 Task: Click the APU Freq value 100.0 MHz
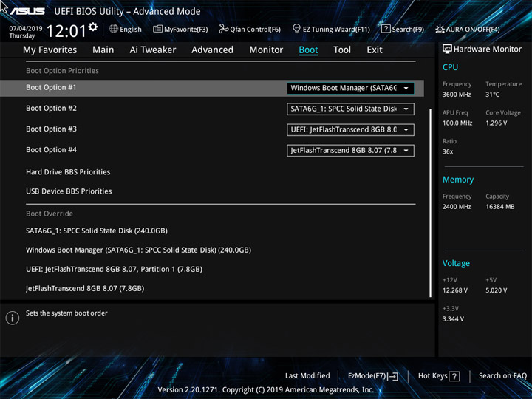point(457,123)
